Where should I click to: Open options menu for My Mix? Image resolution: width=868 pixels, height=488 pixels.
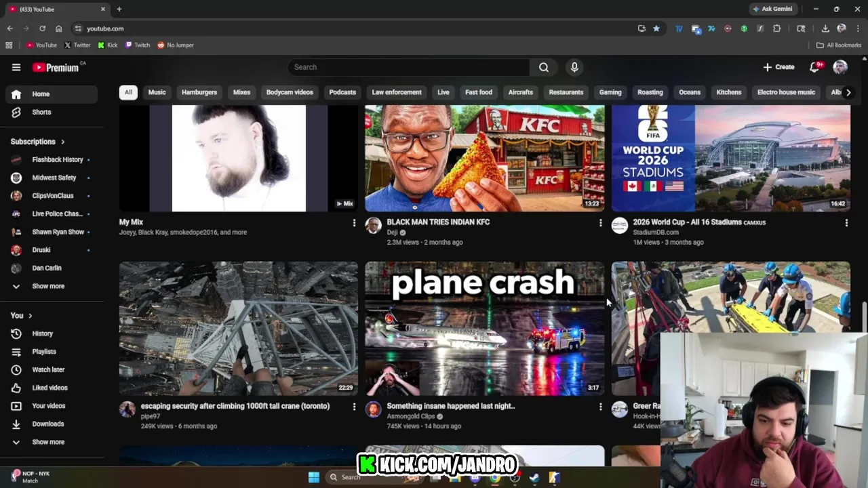[354, 222]
